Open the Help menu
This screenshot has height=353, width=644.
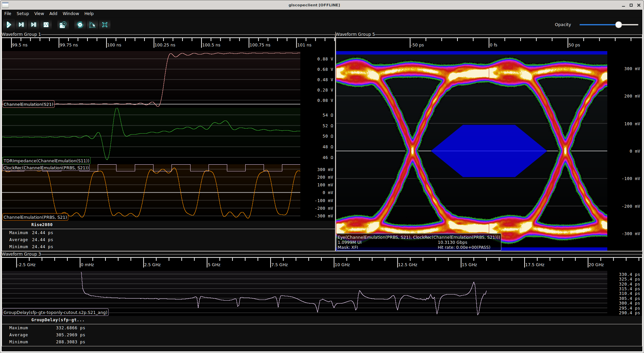tap(89, 14)
